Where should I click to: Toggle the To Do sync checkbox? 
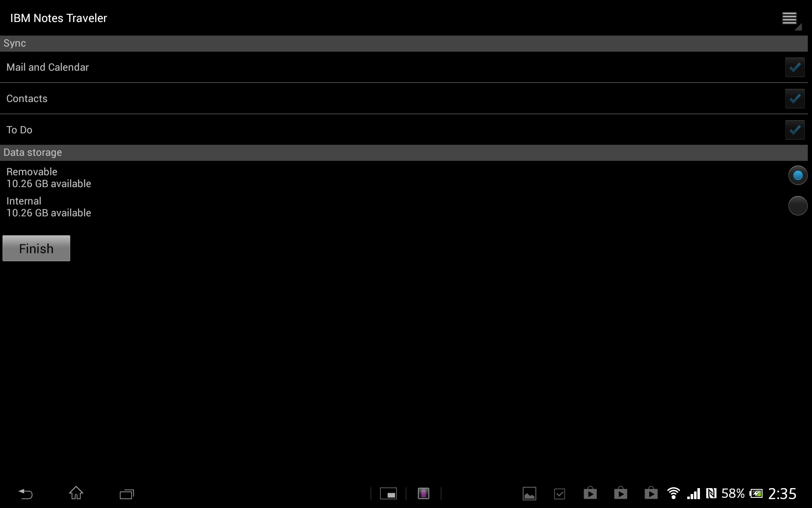click(x=795, y=130)
